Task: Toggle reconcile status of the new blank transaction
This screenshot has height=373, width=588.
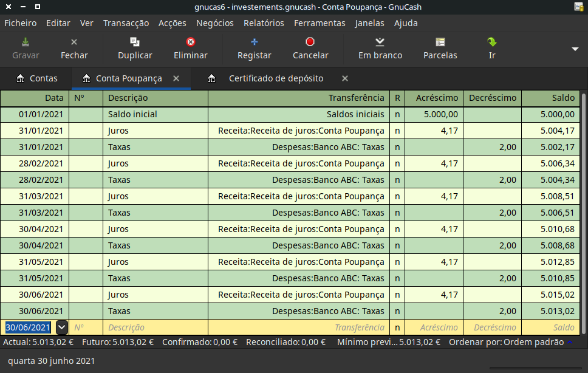Action: [x=397, y=327]
